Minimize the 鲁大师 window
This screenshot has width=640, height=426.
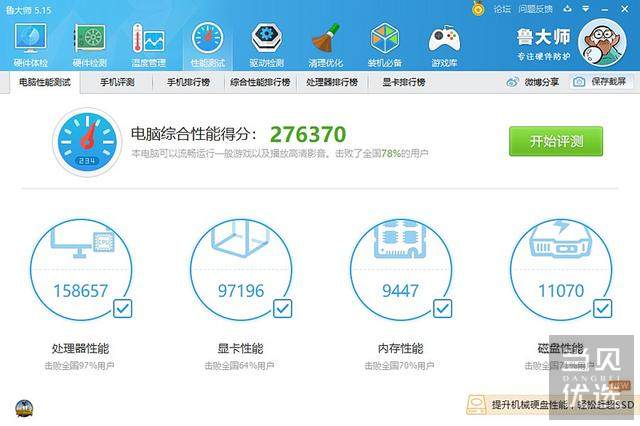[x=605, y=9]
